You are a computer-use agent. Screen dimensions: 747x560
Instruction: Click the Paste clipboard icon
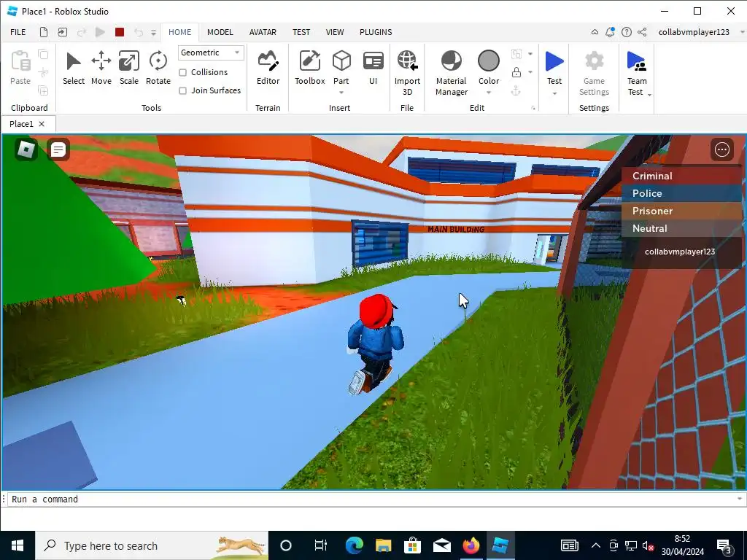tap(20, 62)
